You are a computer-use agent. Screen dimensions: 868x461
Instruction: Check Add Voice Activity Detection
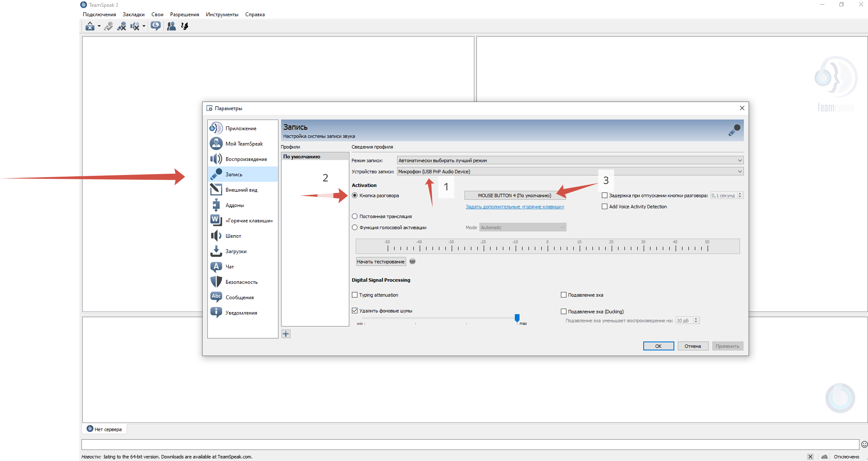[604, 207]
